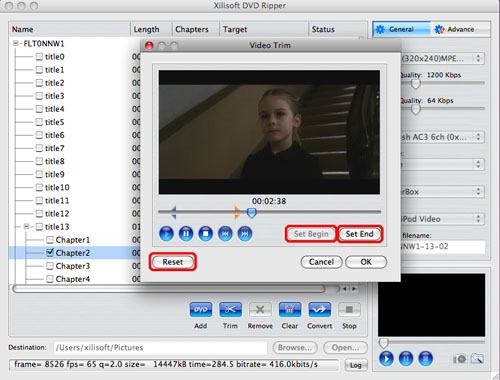The image size is (500, 380).
Task: Open the iPod Video dropdown
Action: [x=442, y=219]
